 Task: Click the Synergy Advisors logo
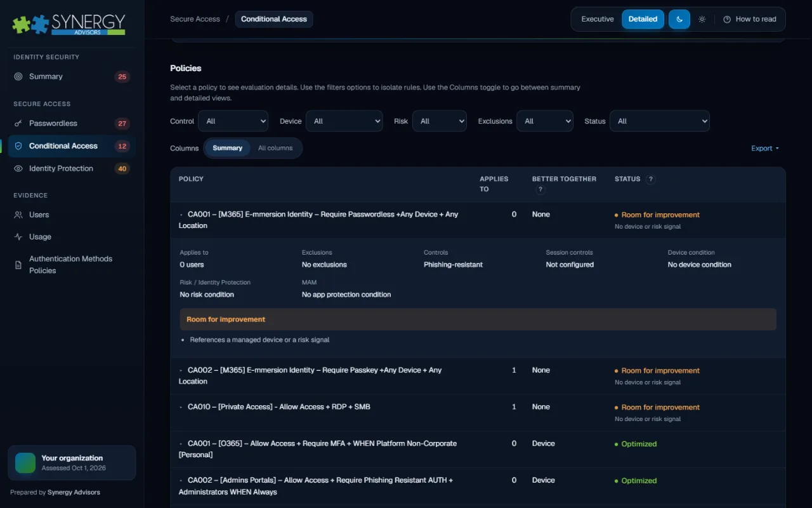click(x=69, y=23)
